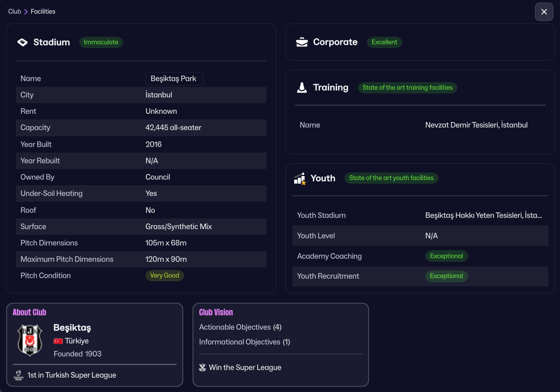Click the Beşiktaş club crest
The image size is (560, 392).
(x=30, y=340)
